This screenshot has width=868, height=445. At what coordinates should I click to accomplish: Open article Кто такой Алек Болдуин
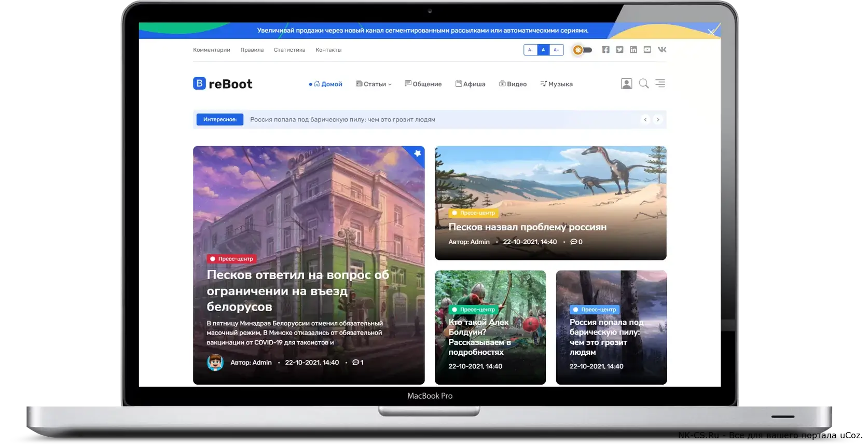pyautogui.click(x=480, y=337)
